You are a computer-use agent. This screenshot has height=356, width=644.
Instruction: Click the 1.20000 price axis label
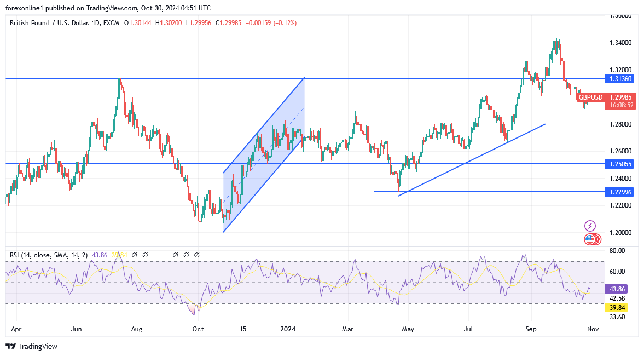[620, 233]
